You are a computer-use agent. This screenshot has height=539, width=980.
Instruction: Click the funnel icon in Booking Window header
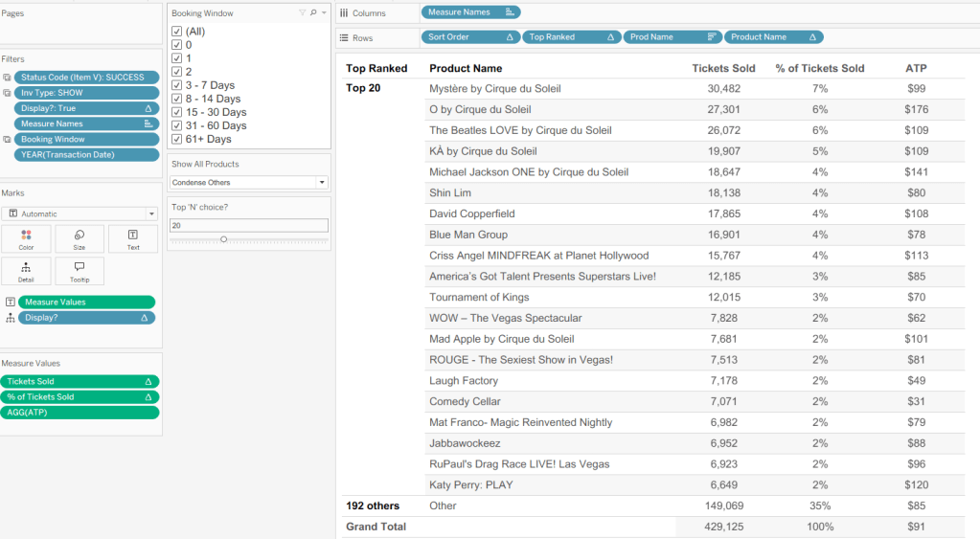(303, 13)
